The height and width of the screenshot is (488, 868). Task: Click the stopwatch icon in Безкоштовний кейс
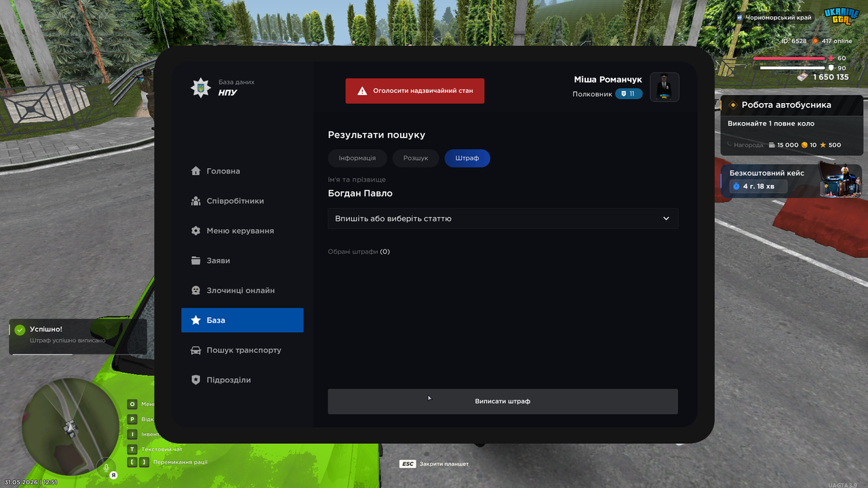point(736,186)
